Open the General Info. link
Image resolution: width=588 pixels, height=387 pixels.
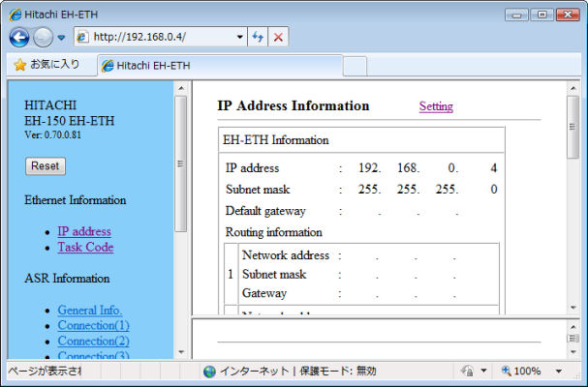pos(90,310)
